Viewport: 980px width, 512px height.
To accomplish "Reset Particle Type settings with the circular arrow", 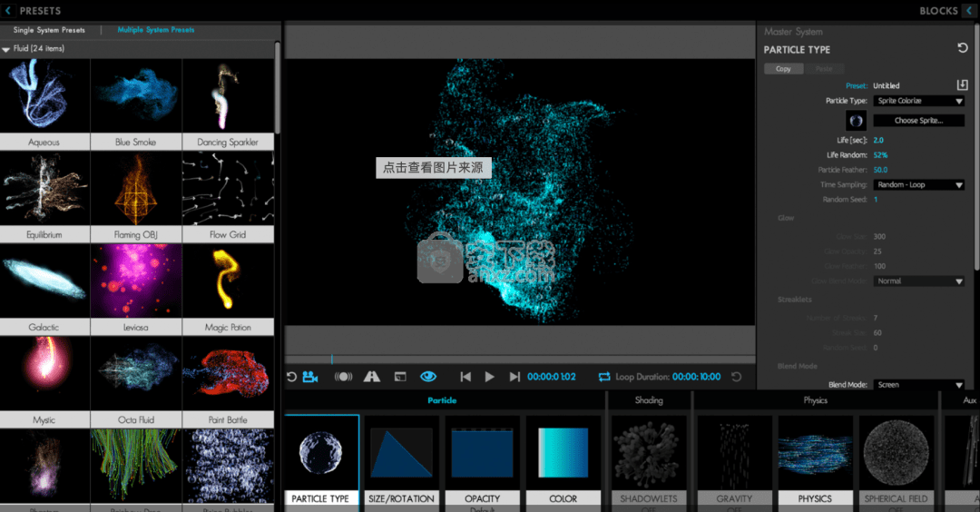I will 963,49.
